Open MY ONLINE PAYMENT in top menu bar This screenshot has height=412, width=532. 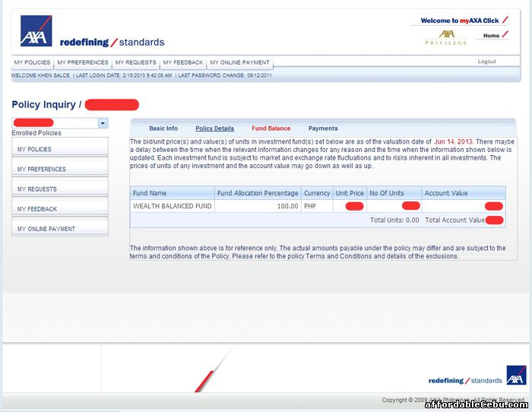(239, 62)
